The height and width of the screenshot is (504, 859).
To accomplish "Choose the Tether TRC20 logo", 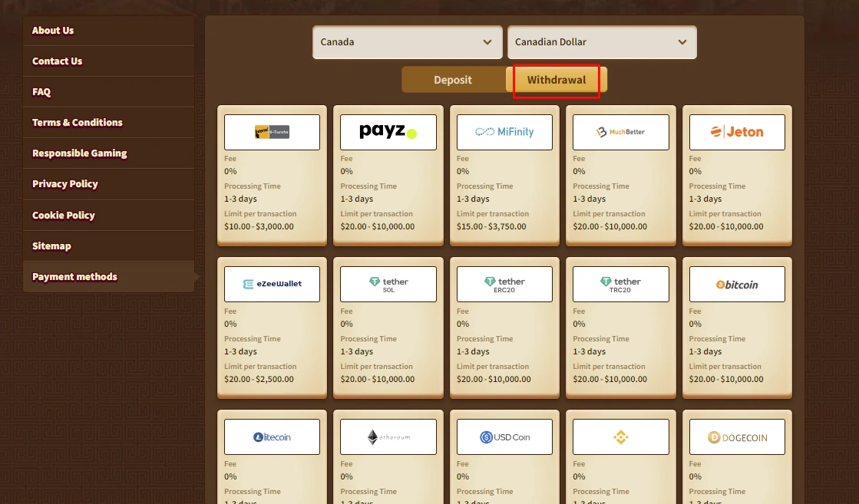I will (x=620, y=284).
